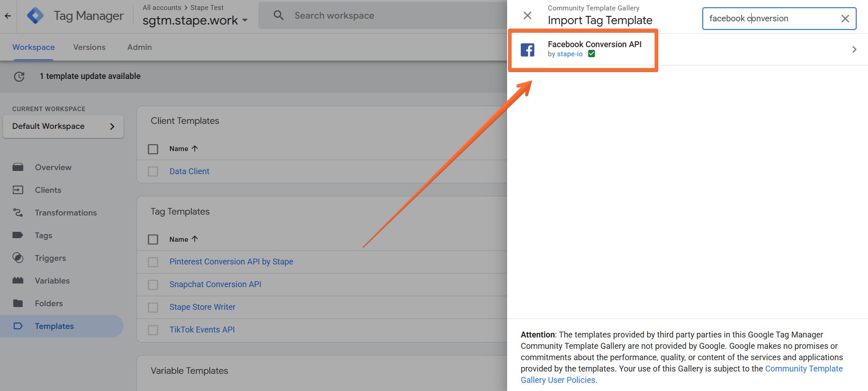Click All accounts in the breadcrumb

tap(162, 8)
